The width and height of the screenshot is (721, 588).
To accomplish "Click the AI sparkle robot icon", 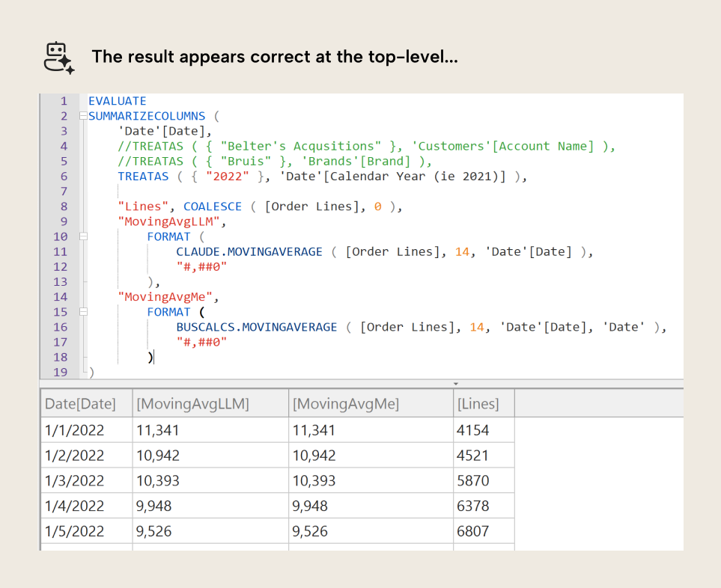I will (x=58, y=58).
